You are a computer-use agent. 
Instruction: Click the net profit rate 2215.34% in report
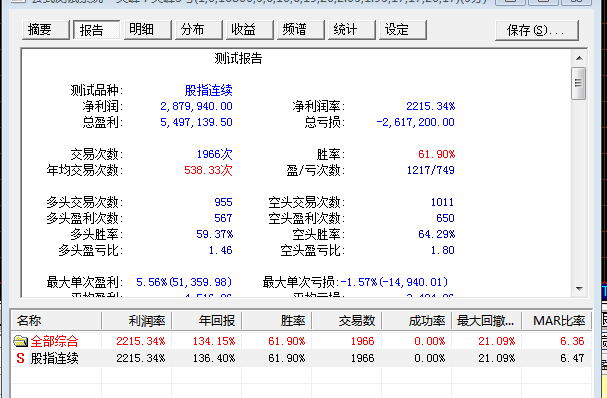(430, 106)
